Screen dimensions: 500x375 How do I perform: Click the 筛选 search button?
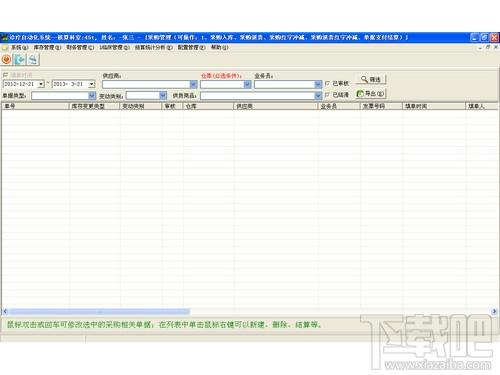[x=370, y=79]
